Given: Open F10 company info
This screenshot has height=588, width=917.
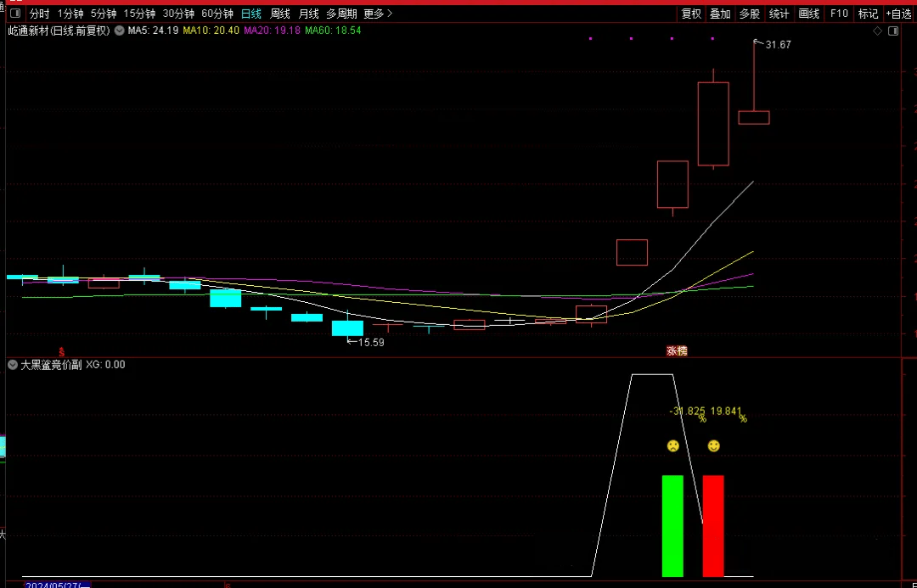Looking at the screenshot, I should 839,14.
